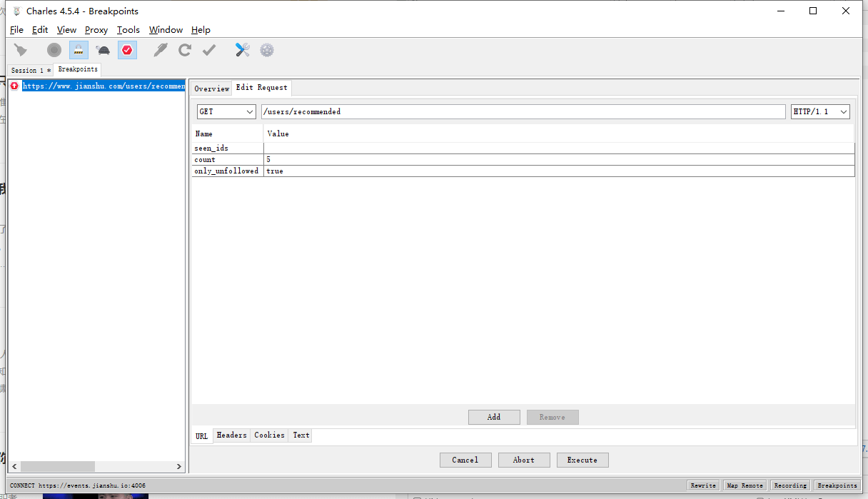Click the Abort button

click(524, 460)
